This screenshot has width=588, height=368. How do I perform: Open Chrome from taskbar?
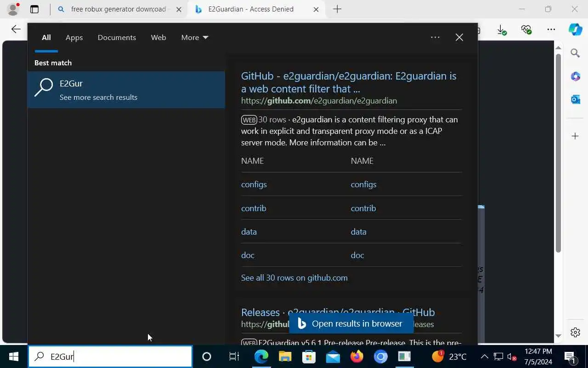click(x=380, y=356)
